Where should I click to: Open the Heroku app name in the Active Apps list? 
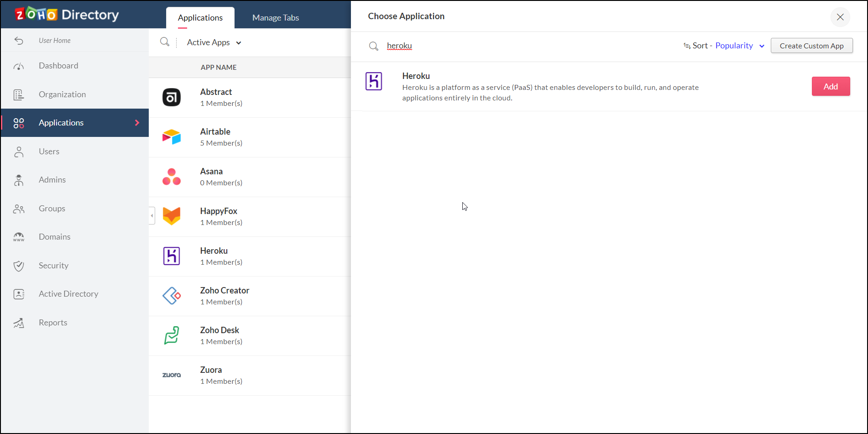click(x=214, y=251)
